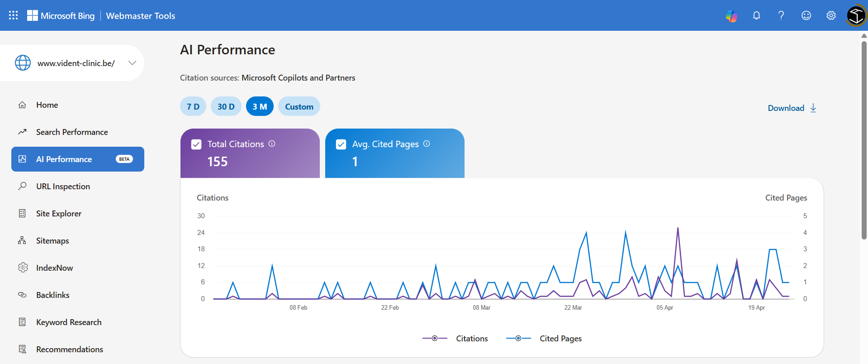
Task: Click the 19 Apr axis label
Action: 757,307
